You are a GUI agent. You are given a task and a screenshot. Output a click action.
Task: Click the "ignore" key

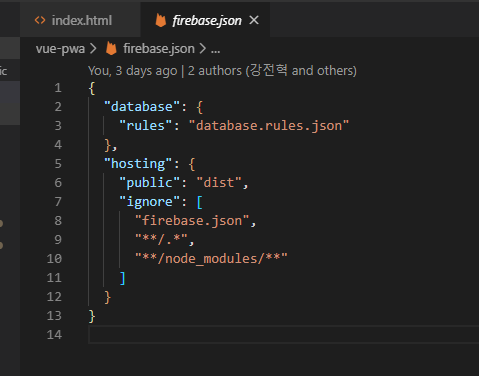(150, 202)
